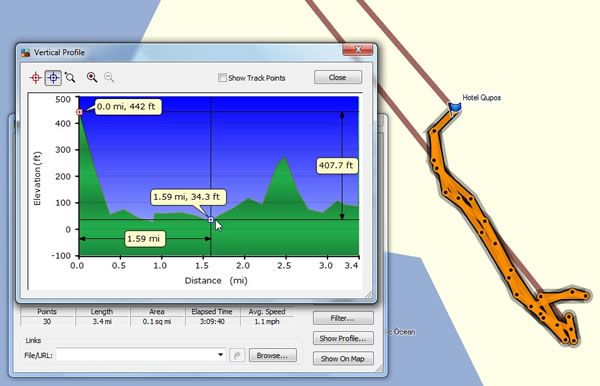This screenshot has width=600, height=386.
Task: Activate the zoom-to-selection magnifier tool
Action: coord(70,77)
